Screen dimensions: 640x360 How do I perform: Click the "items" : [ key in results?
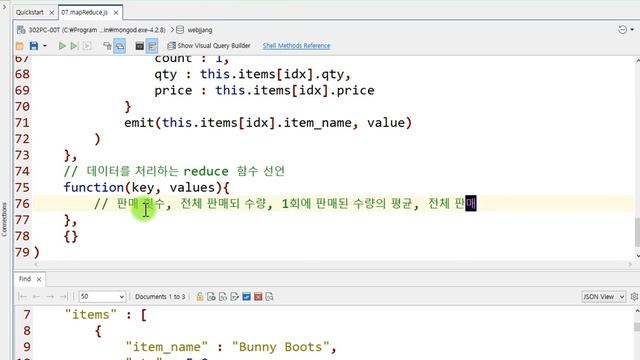[106, 315]
